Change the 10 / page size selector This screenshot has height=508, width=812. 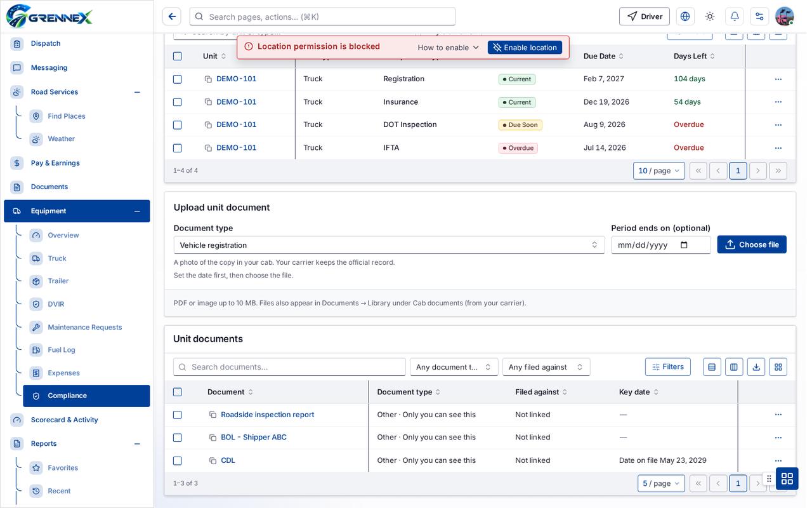point(659,171)
